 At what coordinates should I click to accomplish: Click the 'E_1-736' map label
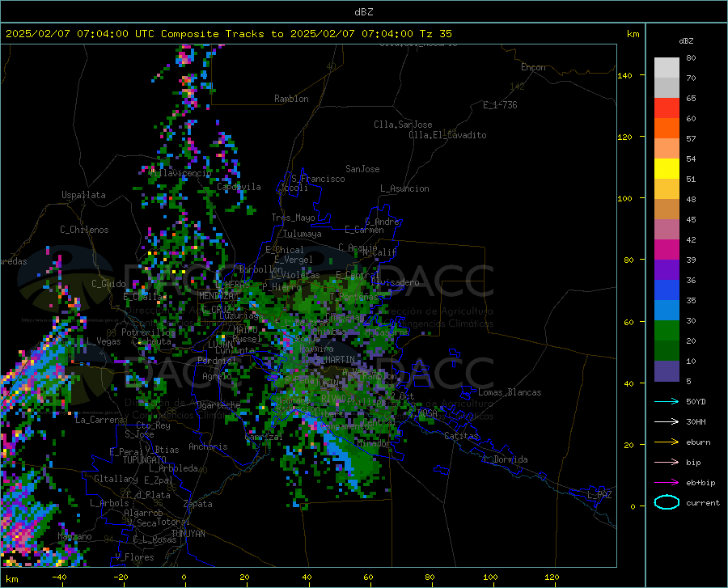click(x=500, y=105)
